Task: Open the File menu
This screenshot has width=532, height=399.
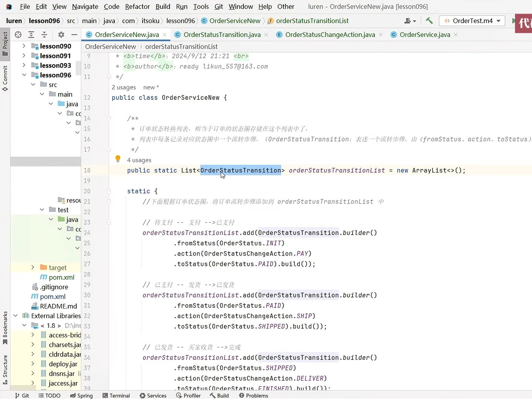Action: coord(25,6)
